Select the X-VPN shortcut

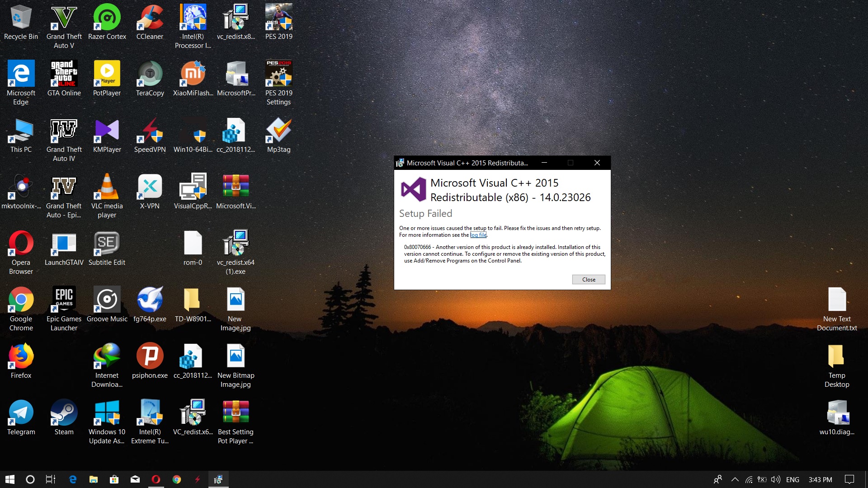pos(150,192)
